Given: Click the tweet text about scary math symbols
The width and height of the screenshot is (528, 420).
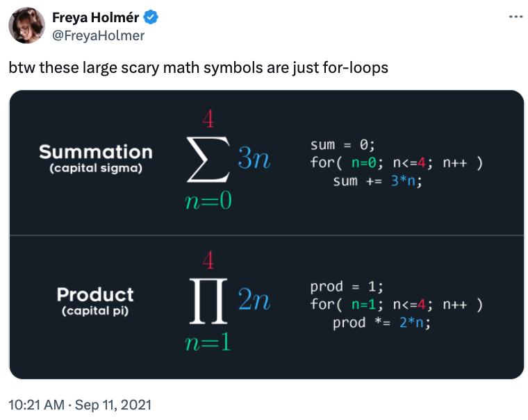Looking at the screenshot, I should click(198, 69).
